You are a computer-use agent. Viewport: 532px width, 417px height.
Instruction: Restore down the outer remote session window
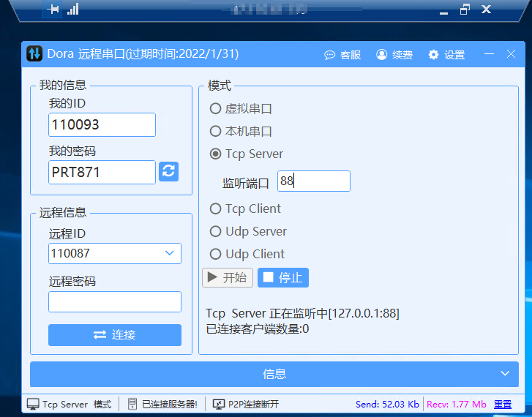[x=465, y=10]
